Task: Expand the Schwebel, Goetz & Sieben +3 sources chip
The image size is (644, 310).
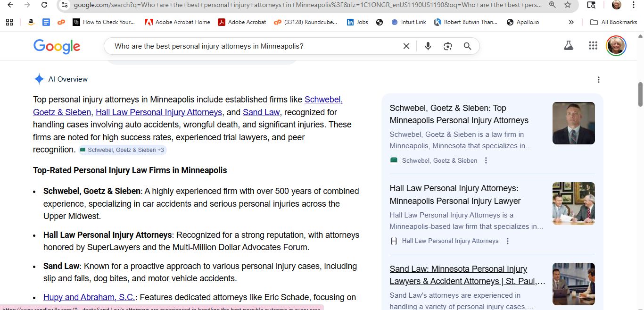Action: pos(123,150)
